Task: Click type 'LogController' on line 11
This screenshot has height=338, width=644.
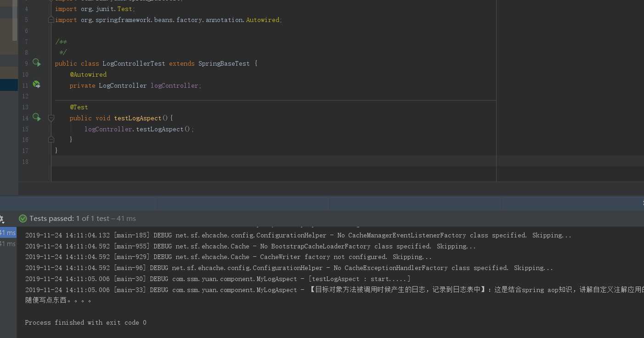Action: (123, 85)
